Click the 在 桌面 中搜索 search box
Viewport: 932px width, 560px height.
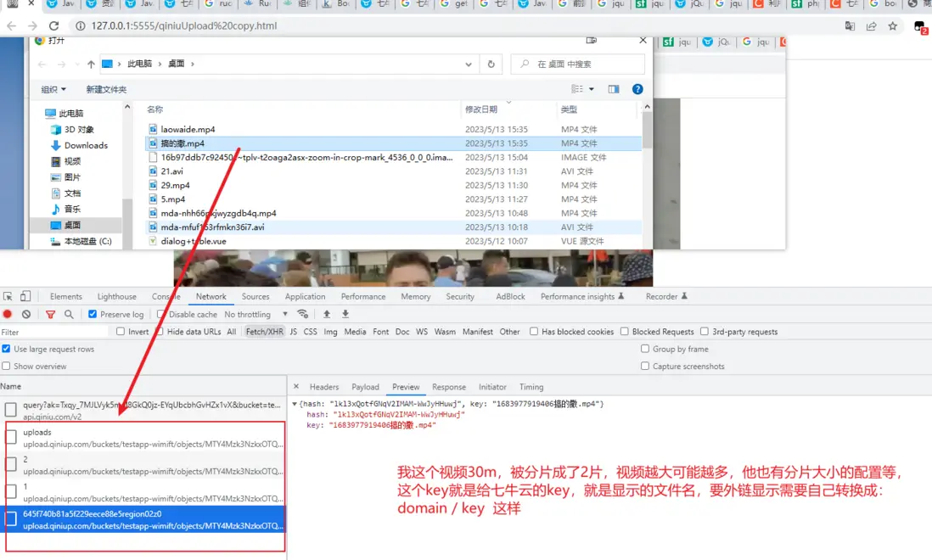(578, 64)
